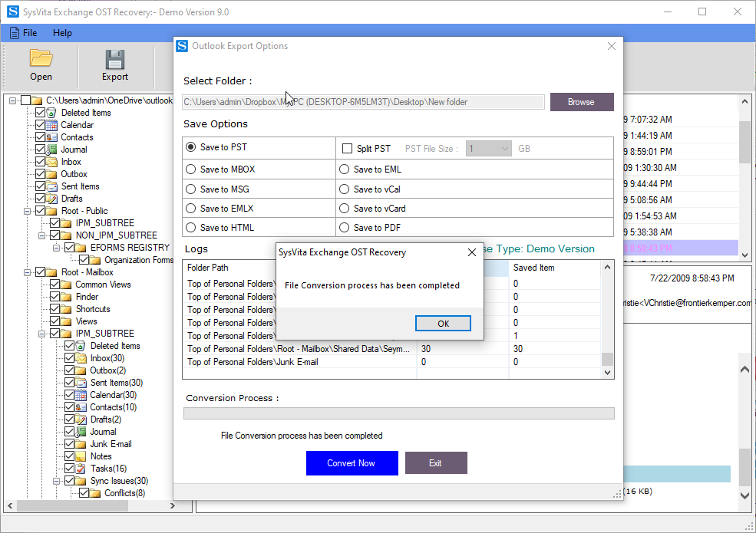Collapse the NON_IPM_SUBTREE node
756x533 pixels.
(x=42, y=235)
